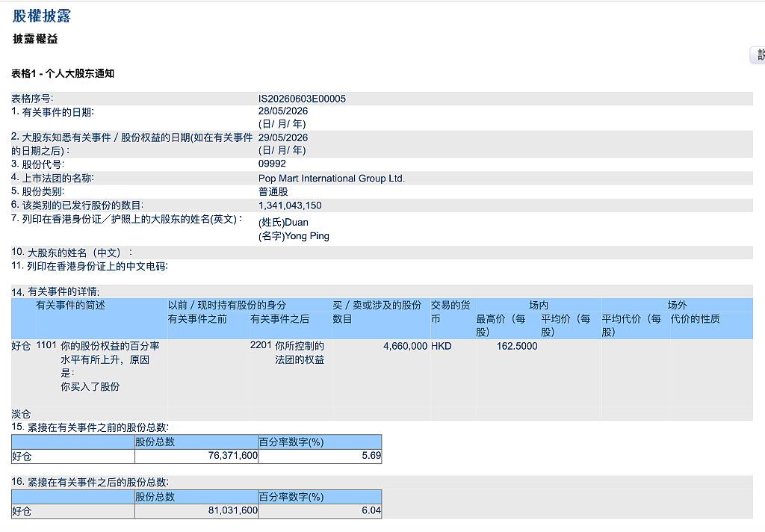
Task: Click the event date 28/05/2026
Action: (283, 111)
